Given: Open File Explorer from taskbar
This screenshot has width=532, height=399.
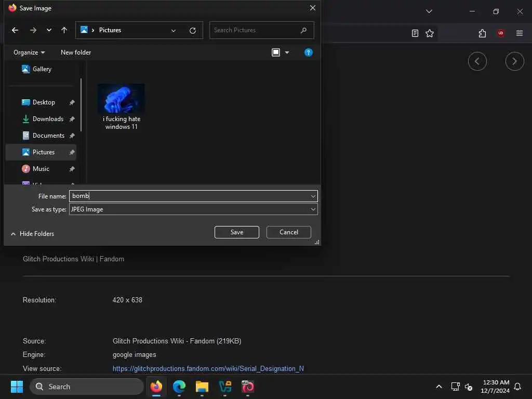Looking at the screenshot, I should click(x=202, y=387).
